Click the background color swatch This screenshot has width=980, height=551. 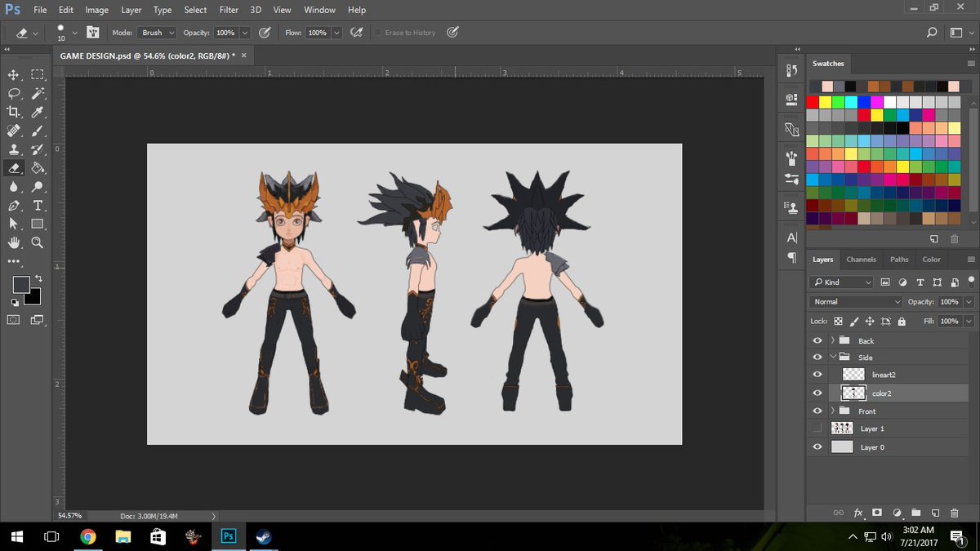point(34,298)
